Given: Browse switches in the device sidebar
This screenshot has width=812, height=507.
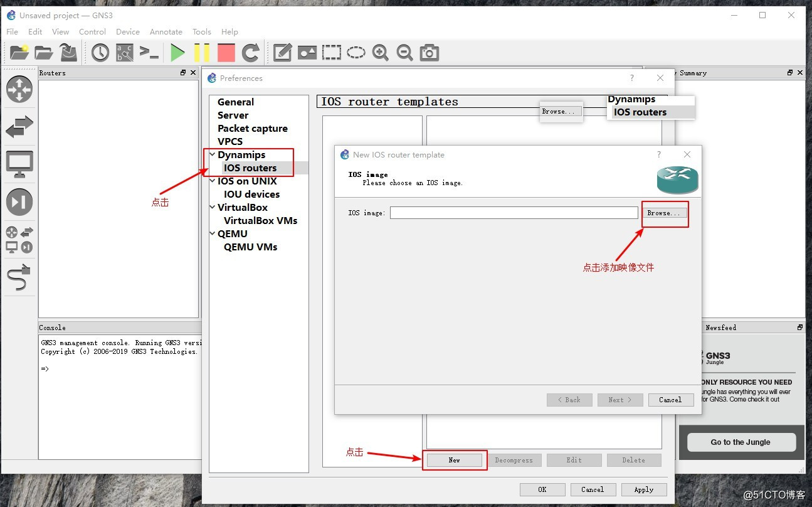Looking at the screenshot, I should pyautogui.click(x=19, y=126).
